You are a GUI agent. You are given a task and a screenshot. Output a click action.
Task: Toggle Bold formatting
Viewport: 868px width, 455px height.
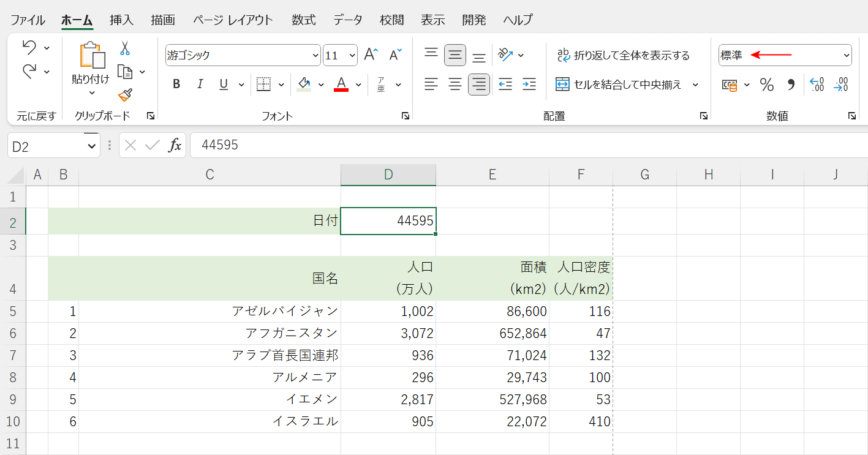(176, 85)
